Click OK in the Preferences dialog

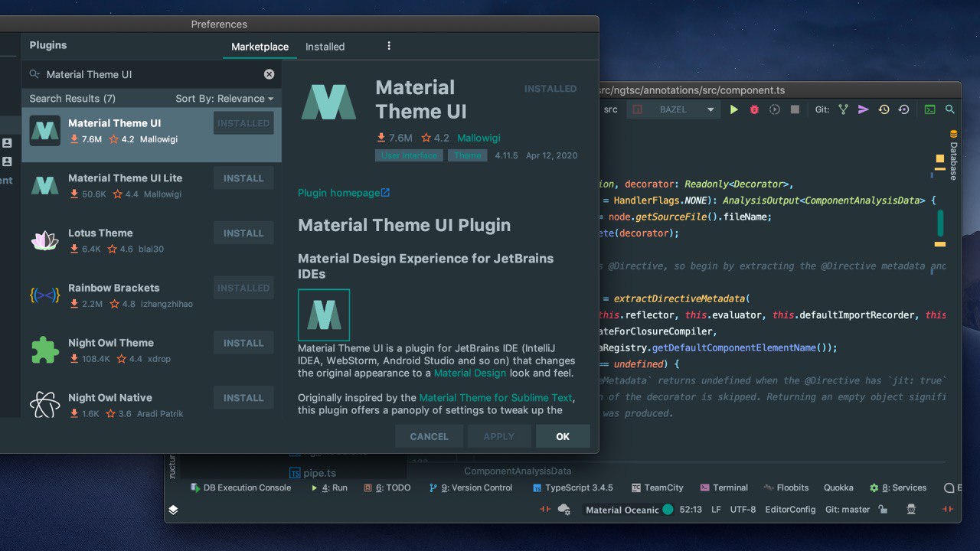pyautogui.click(x=563, y=436)
